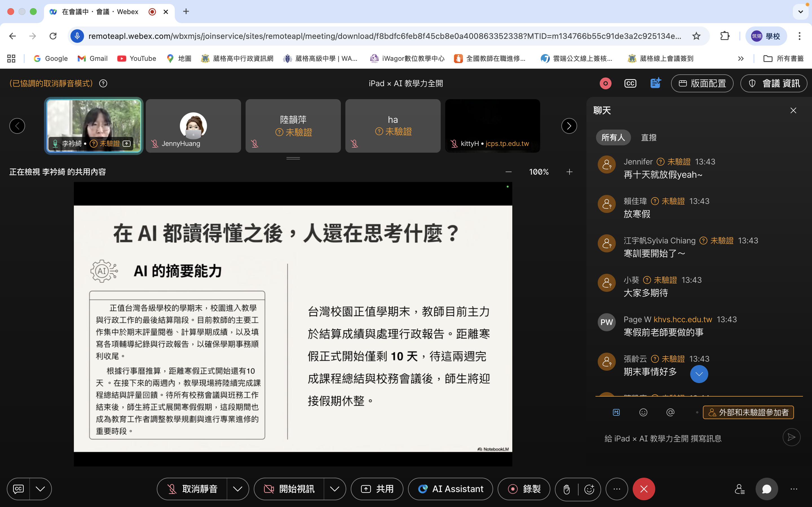
Task: Toggle 開始視訊 camera button
Action: (x=289, y=489)
